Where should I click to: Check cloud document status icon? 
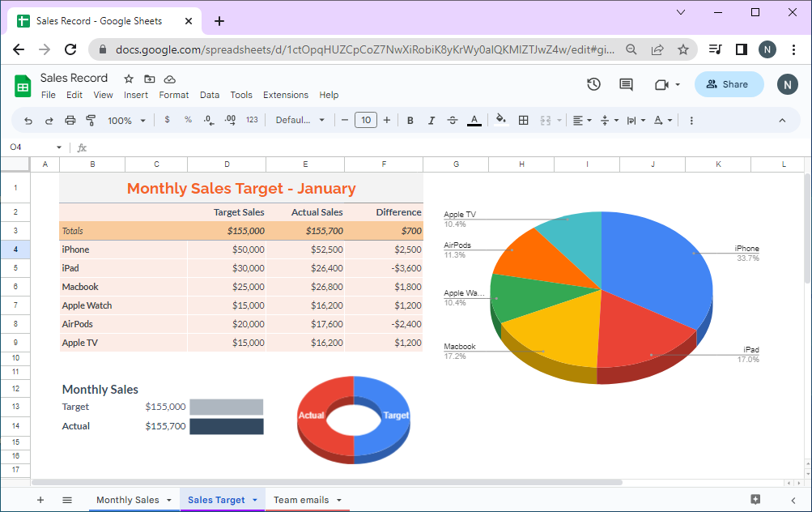(x=170, y=79)
